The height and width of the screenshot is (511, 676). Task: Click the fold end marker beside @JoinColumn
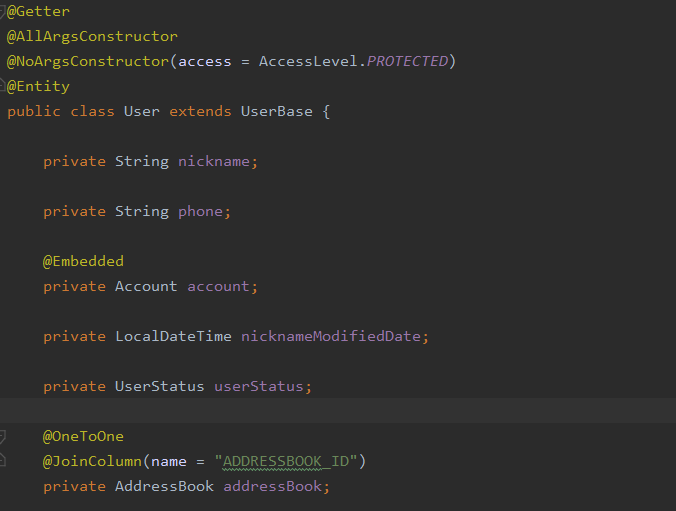click(x=2, y=460)
